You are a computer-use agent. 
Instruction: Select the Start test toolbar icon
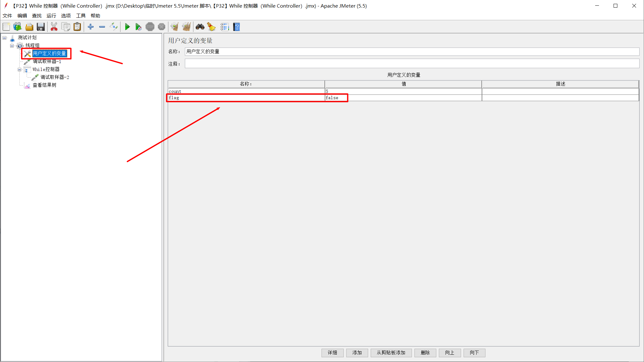coord(127,27)
